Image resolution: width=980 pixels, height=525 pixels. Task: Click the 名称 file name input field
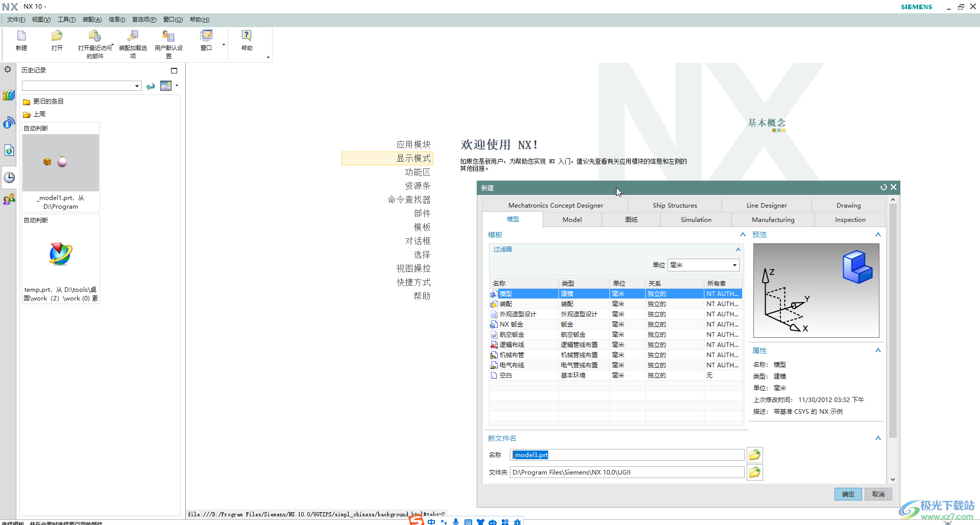627,455
